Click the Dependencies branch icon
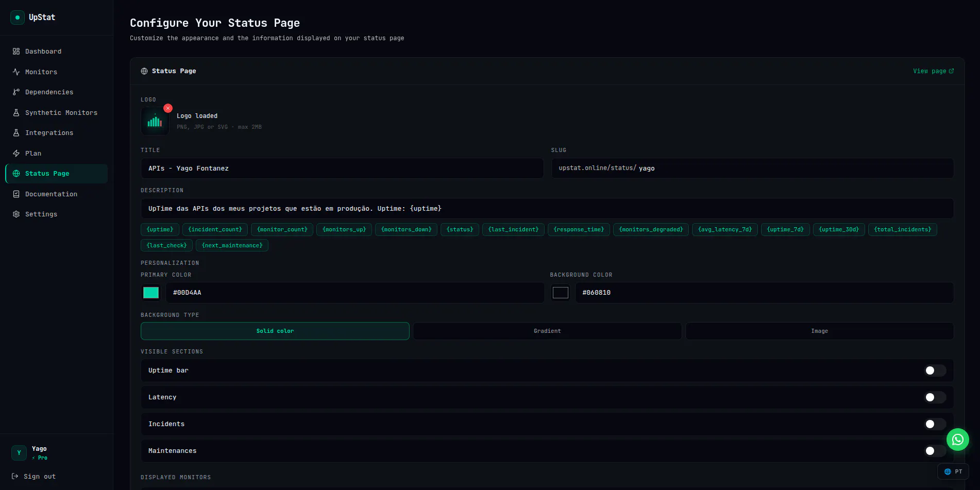The height and width of the screenshot is (490, 980). coord(16,92)
